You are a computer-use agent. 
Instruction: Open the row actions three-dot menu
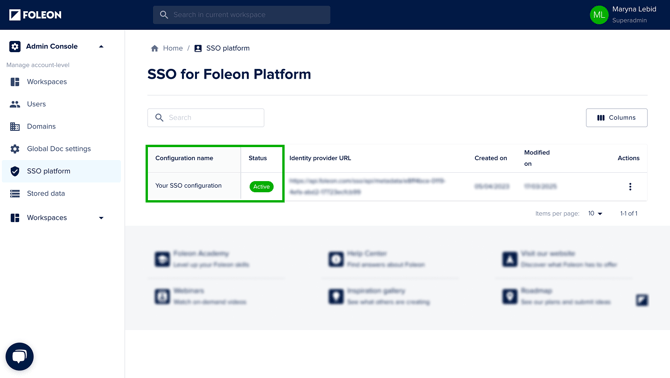tap(630, 187)
